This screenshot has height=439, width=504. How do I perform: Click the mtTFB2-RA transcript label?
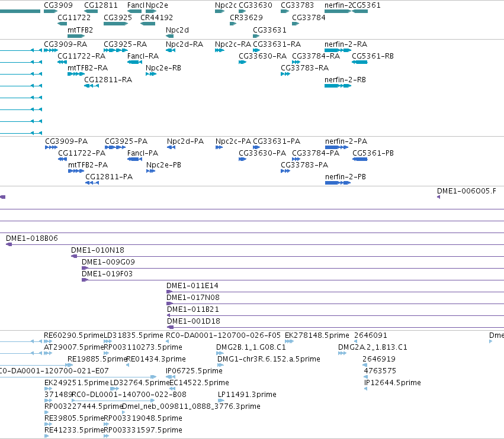point(88,68)
